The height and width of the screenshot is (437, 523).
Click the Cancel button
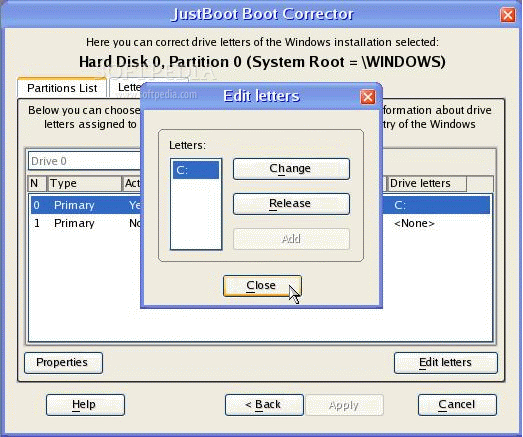click(457, 405)
